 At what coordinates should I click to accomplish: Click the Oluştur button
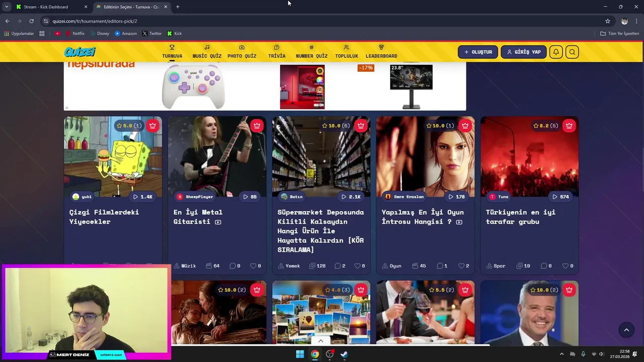coord(478,52)
